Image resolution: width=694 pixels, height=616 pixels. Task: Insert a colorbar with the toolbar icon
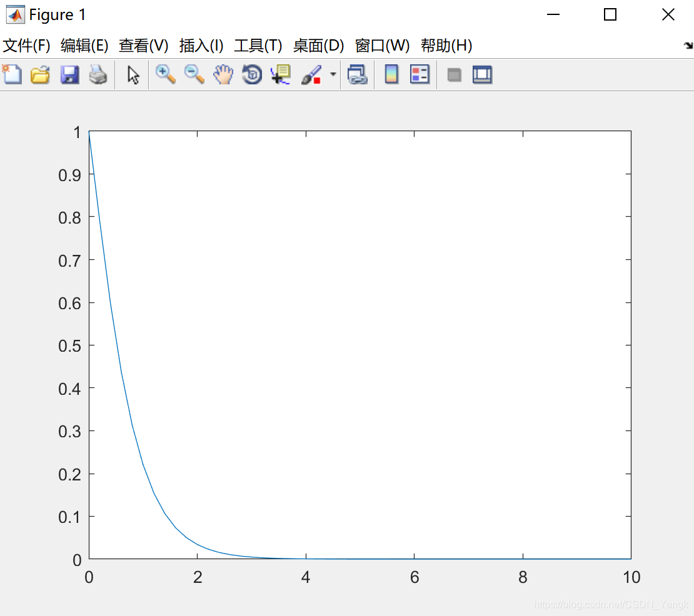[391, 75]
